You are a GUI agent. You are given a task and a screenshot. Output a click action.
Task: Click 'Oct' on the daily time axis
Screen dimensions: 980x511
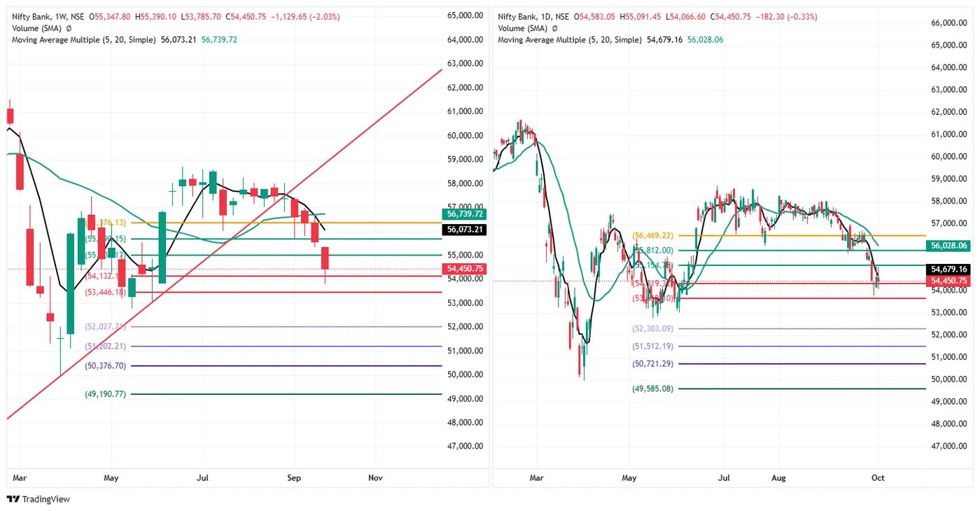878,478
